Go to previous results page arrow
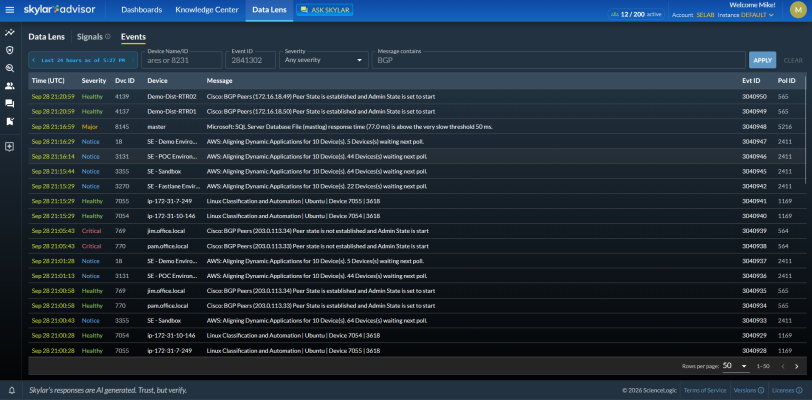This screenshot has width=812, height=400. click(782, 366)
